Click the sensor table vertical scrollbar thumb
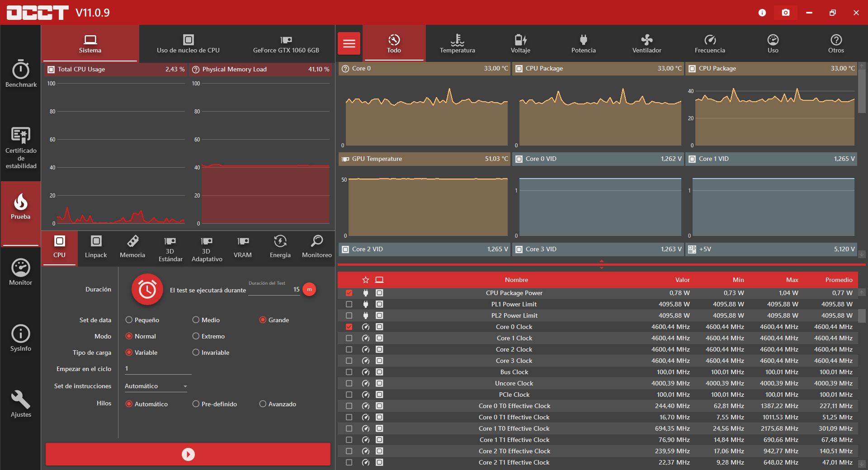This screenshot has width=868, height=470. pos(862,316)
